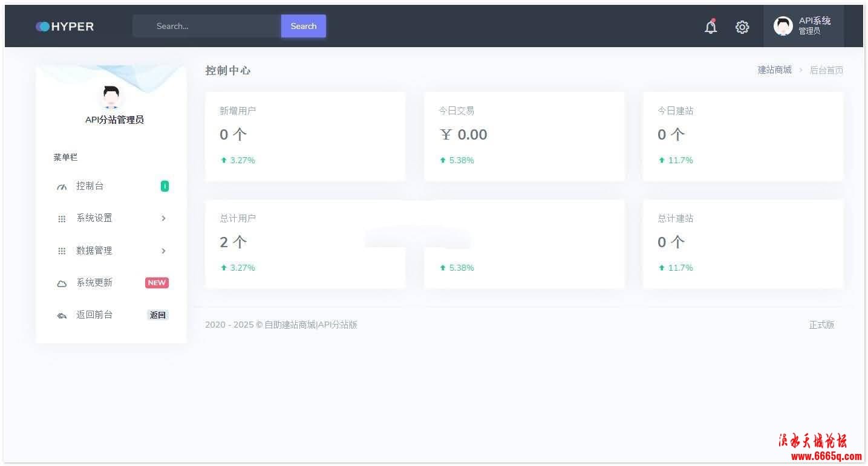Click the Search button
The width and height of the screenshot is (868, 466).
pos(304,26)
